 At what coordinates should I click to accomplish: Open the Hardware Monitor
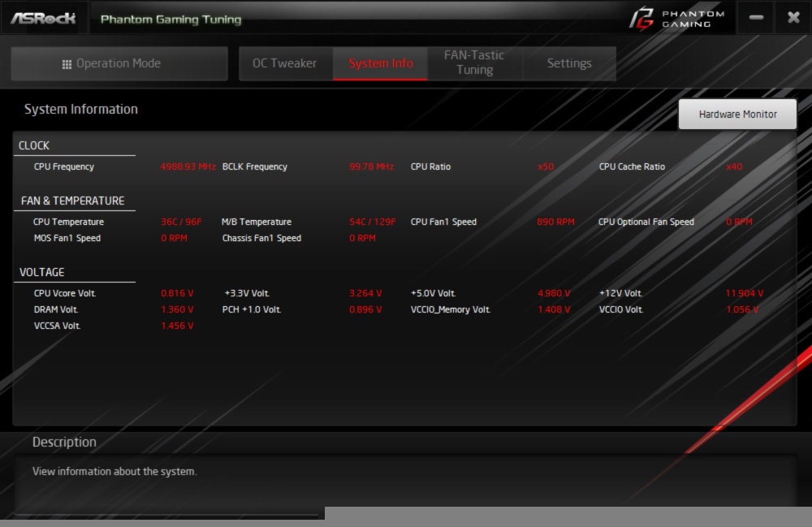coord(737,114)
